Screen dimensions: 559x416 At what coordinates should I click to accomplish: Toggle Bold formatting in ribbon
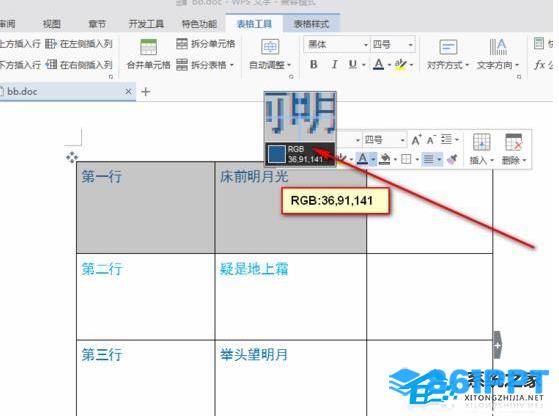(x=314, y=65)
